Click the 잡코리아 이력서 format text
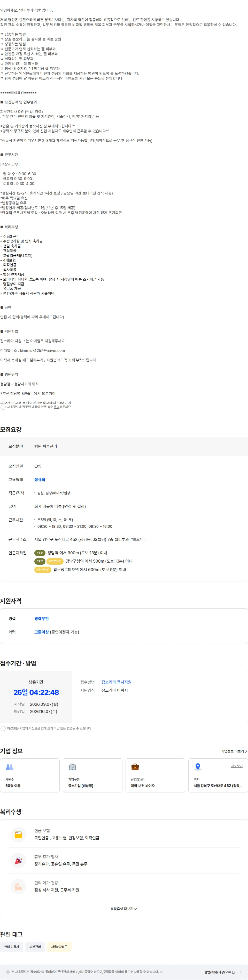 coord(115,690)
